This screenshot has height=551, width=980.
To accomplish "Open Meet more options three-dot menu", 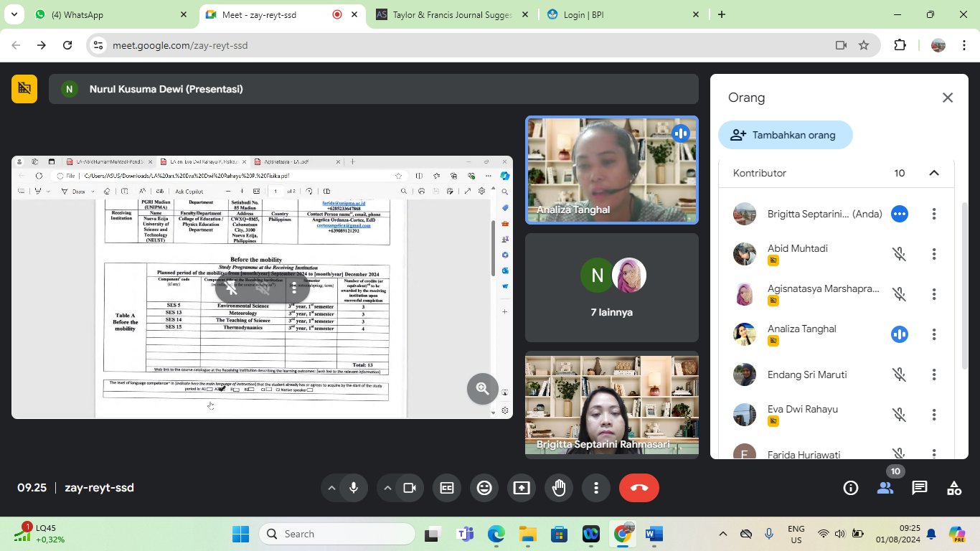I will click(x=596, y=488).
